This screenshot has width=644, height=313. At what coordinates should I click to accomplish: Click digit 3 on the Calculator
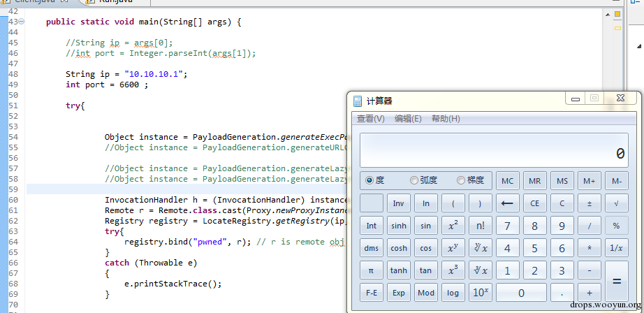tap(562, 270)
